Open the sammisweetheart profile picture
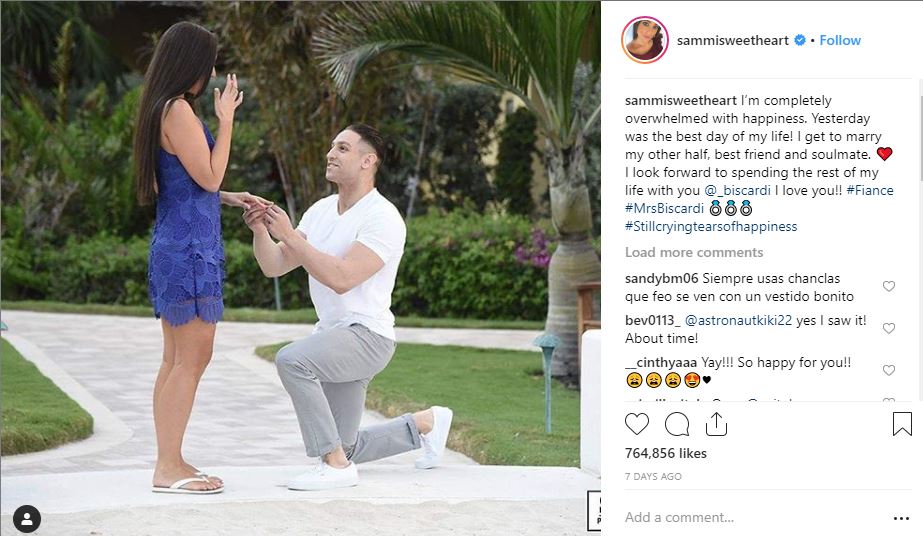This screenshot has width=923, height=536. coord(645,40)
